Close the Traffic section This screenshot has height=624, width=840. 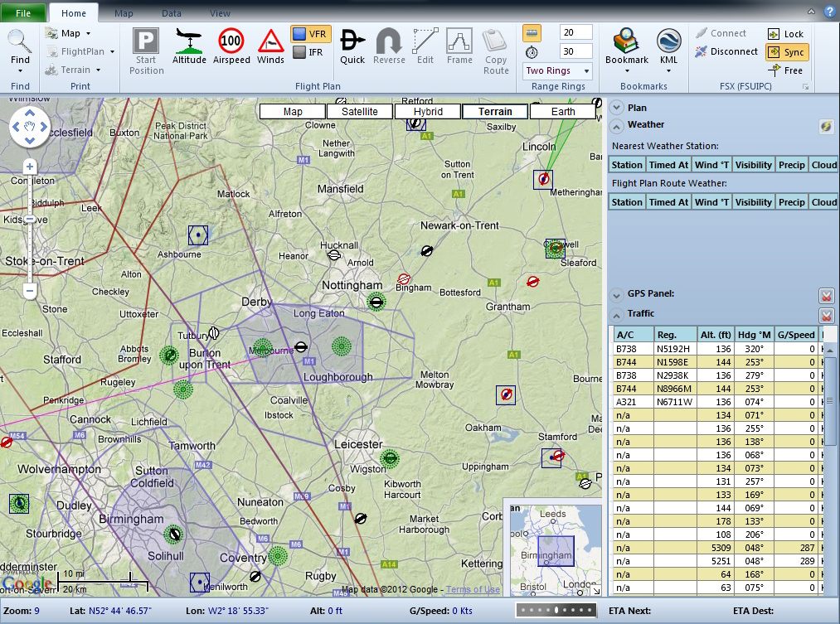[827, 315]
